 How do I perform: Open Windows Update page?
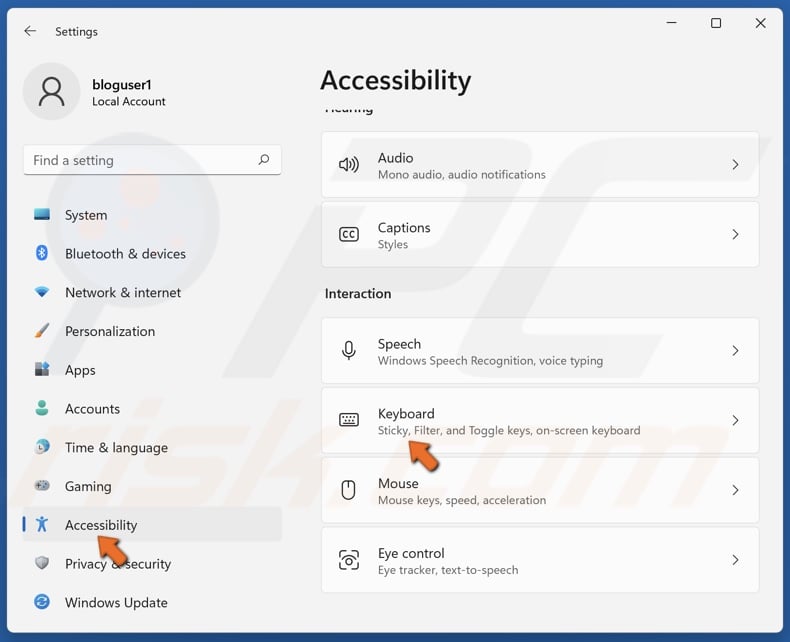152,602
